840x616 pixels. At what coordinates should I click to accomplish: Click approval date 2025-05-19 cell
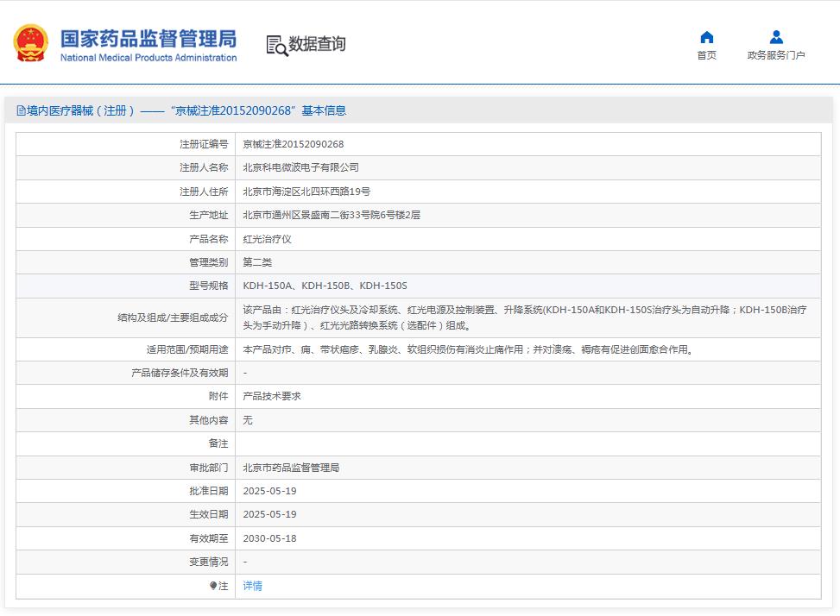point(271,490)
